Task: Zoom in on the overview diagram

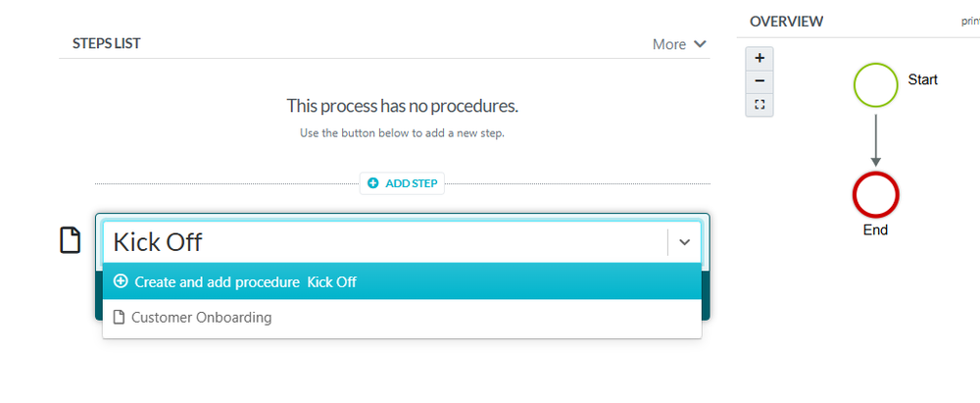Action: pos(759,58)
